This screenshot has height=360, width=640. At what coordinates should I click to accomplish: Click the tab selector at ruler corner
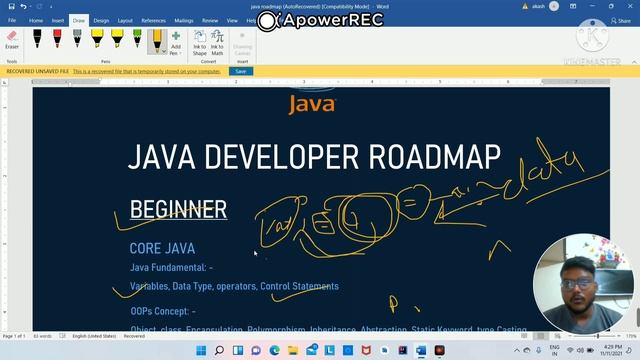coord(4,82)
